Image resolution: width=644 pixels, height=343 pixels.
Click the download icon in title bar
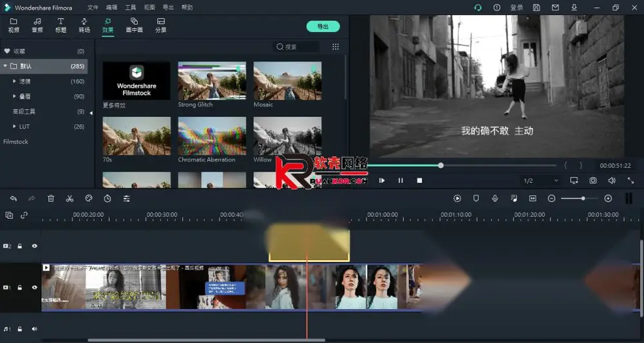click(574, 7)
